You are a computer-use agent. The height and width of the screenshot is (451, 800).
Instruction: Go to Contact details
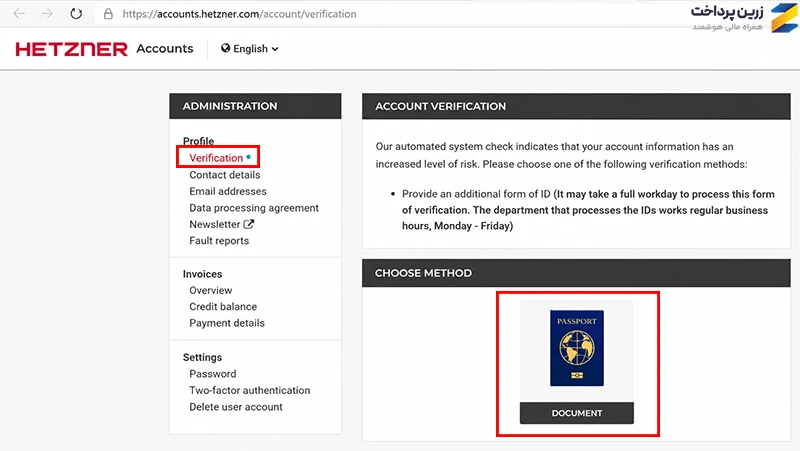tap(224, 175)
